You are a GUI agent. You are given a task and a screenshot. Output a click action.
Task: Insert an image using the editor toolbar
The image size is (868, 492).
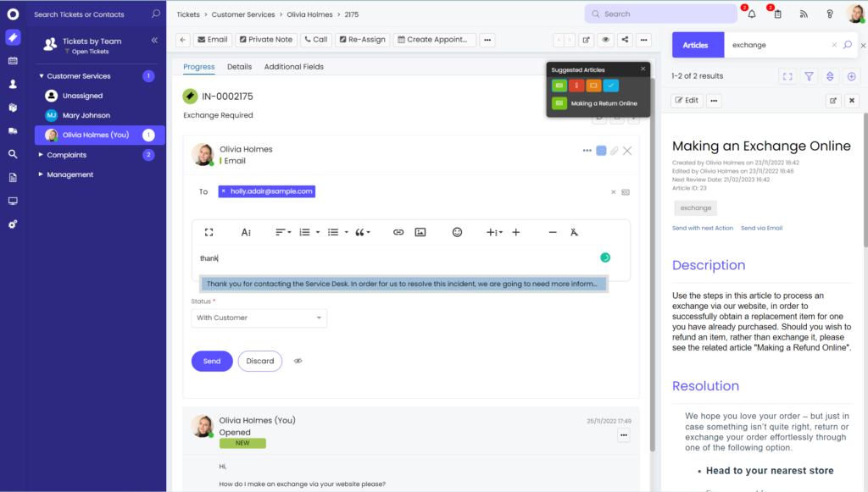click(x=420, y=232)
